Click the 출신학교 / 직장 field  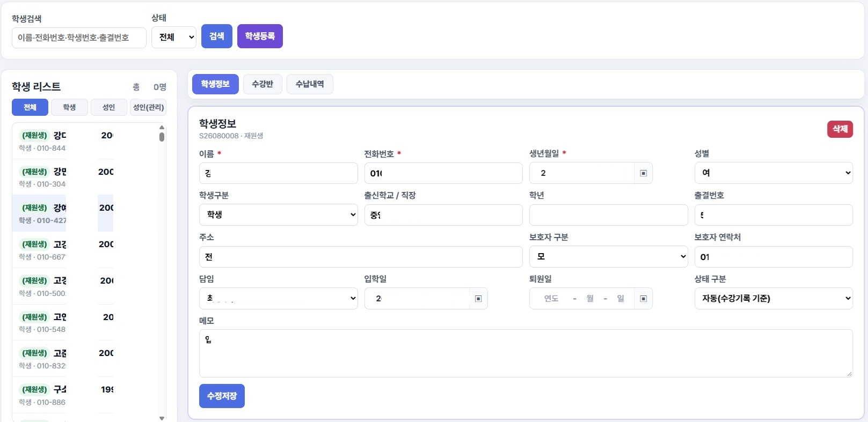tap(443, 215)
